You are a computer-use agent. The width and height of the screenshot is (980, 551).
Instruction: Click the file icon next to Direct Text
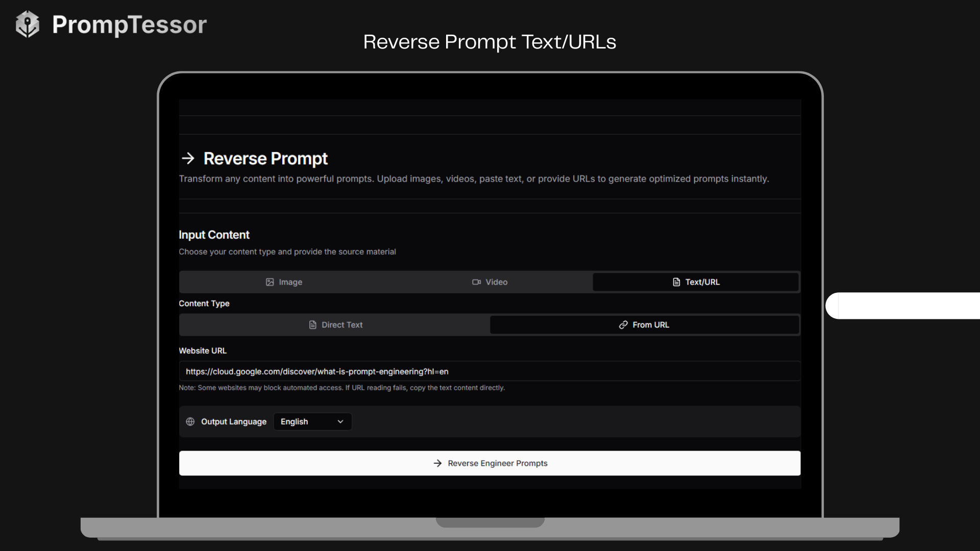pos(312,324)
